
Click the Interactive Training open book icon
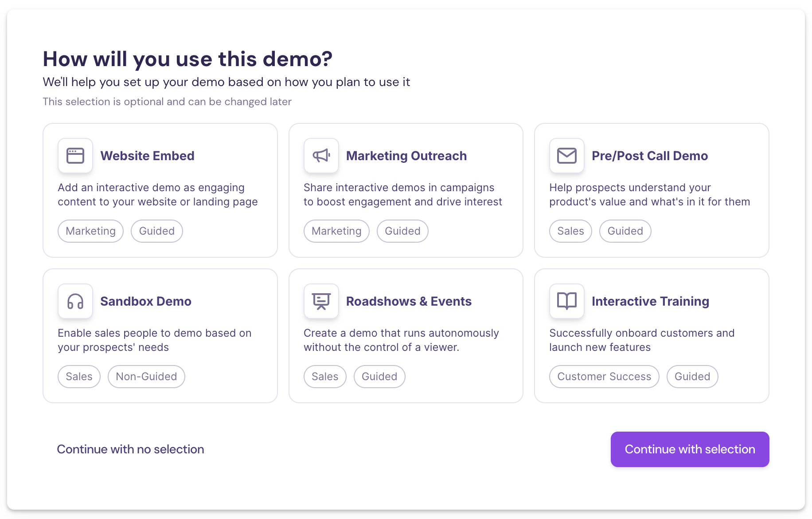567,301
